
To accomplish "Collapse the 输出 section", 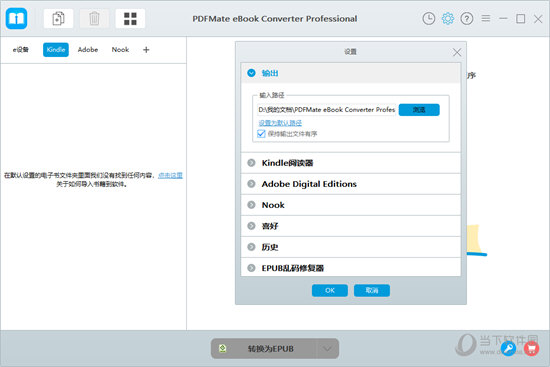I will (x=350, y=73).
